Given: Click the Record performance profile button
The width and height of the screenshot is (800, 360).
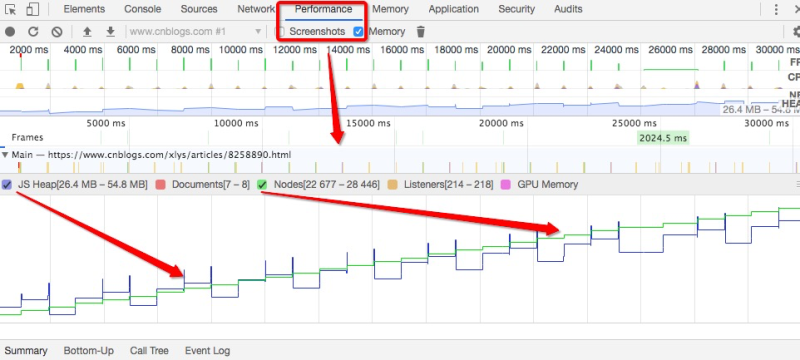Looking at the screenshot, I should pos(10,32).
